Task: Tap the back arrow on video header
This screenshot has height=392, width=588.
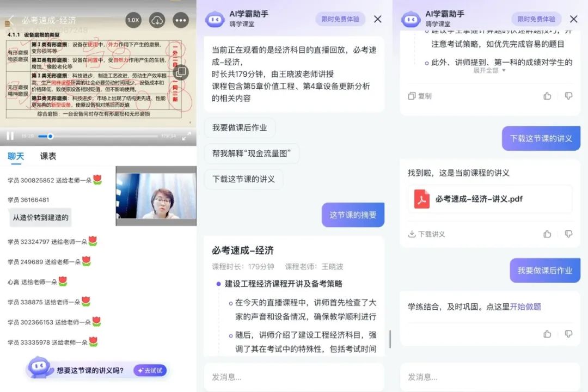Action: click(x=10, y=20)
